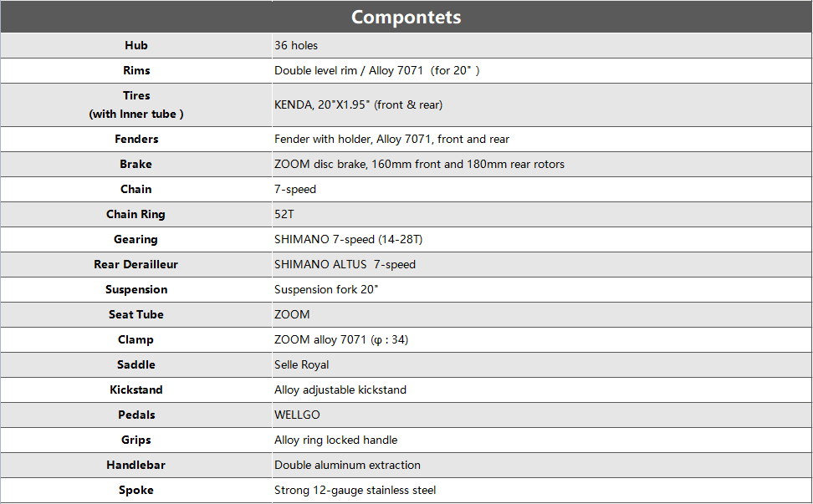This screenshot has width=813, height=504.
Task: Click the Kickstand row label
Action: 135,389
